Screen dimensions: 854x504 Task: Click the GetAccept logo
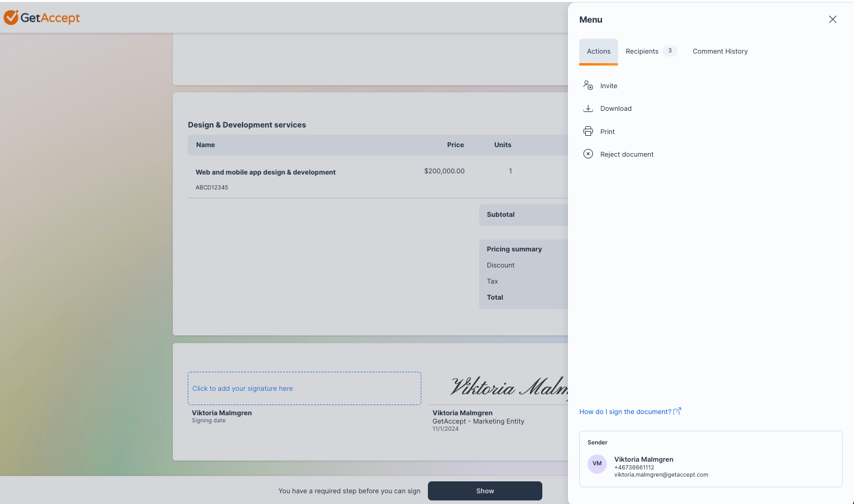pyautogui.click(x=41, y=17)
